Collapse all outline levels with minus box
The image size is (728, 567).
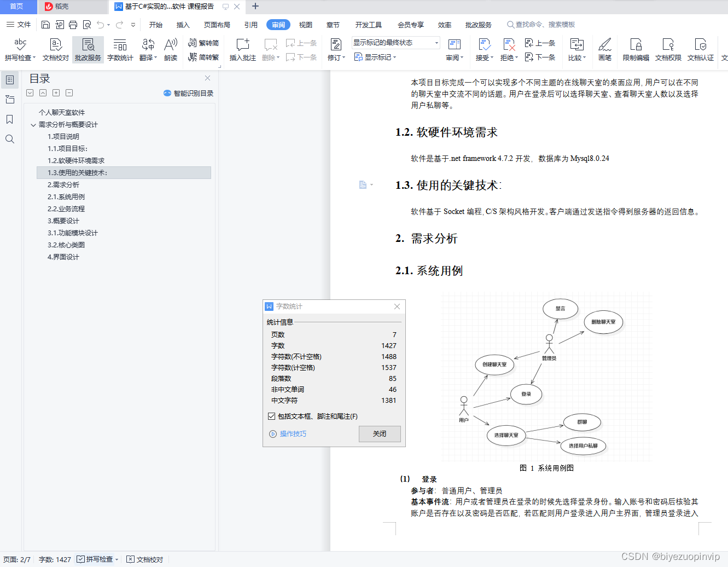click(69, 93)
